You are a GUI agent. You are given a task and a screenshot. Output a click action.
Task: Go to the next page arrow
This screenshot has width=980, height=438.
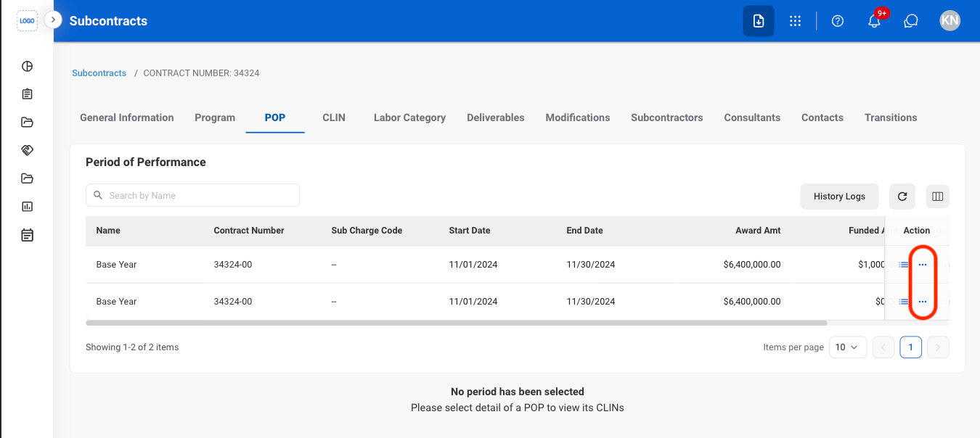[x=938, y=347]
